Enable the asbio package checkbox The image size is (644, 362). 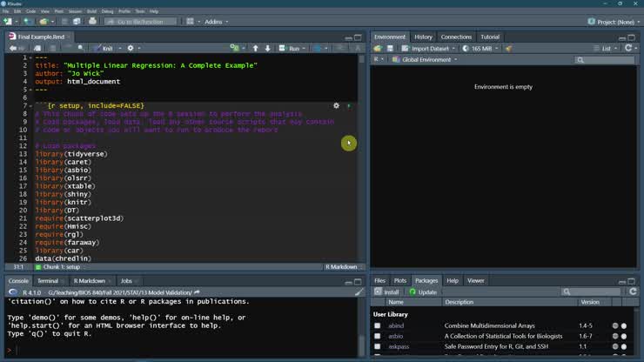pyautogui.click(x=377, y=337)
